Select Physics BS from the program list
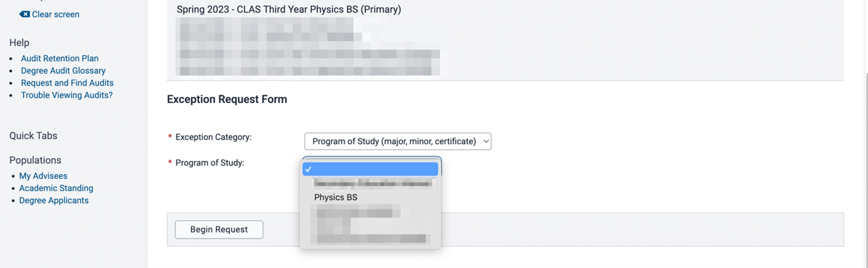Image resolution: width=868 pixels, height=268 pixels. [x=336, y=197]
